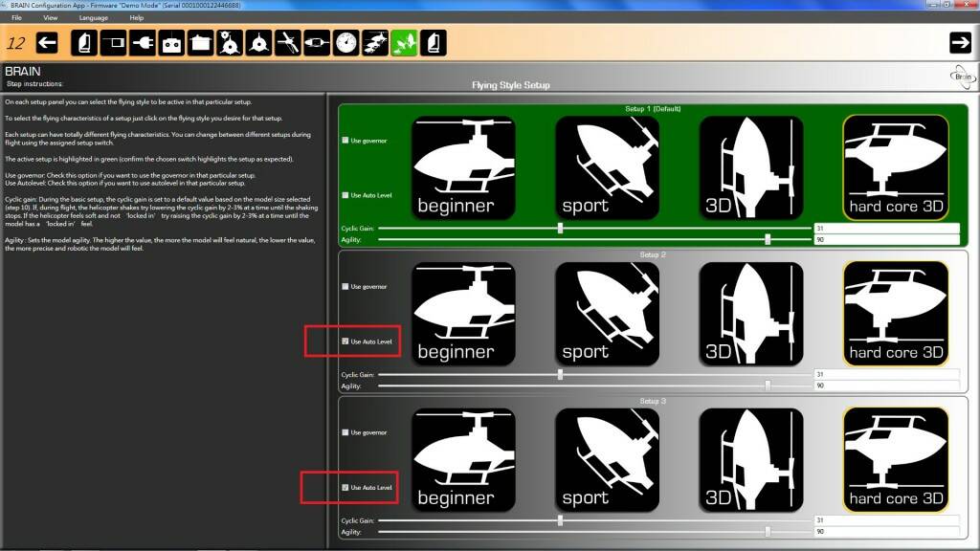Click the 'Flying Style Setup' heading

coord(511,85)
